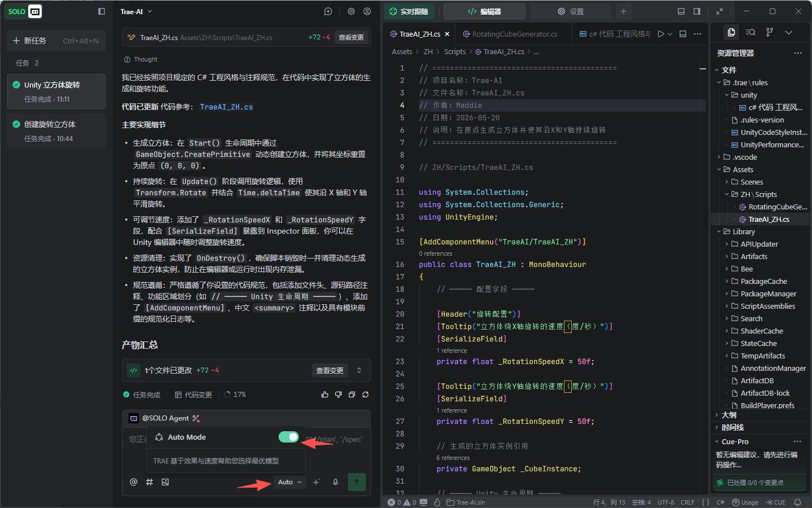The width and height of the screenshot is (812, 508).
Task: Start a new chat session icon
Action: pos(328,11)
